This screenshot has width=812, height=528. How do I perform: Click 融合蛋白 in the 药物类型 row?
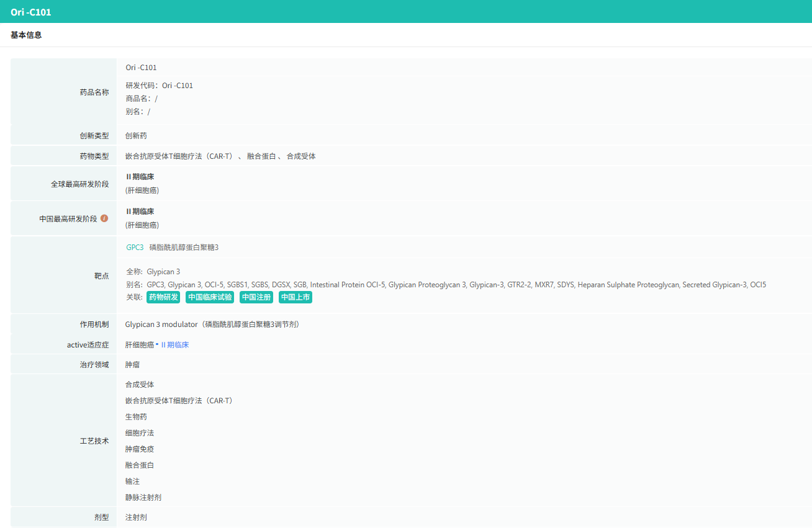(x=261, y=156)
